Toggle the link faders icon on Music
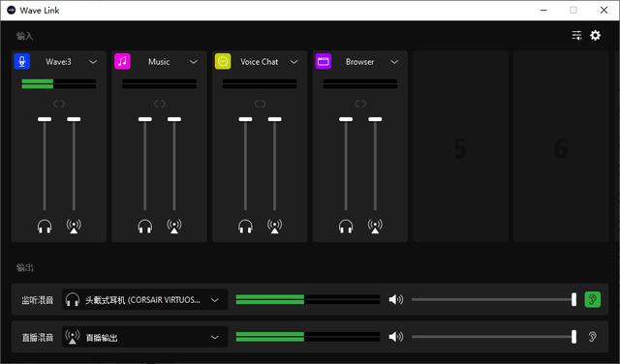620x364 pixels. (x=159, y=104)
